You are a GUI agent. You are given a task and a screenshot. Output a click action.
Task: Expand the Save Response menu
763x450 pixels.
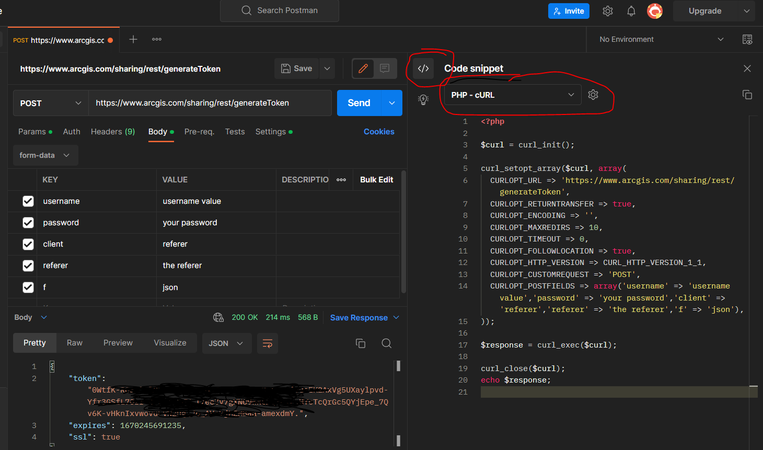pyautogui.click(x=364, y=318)
